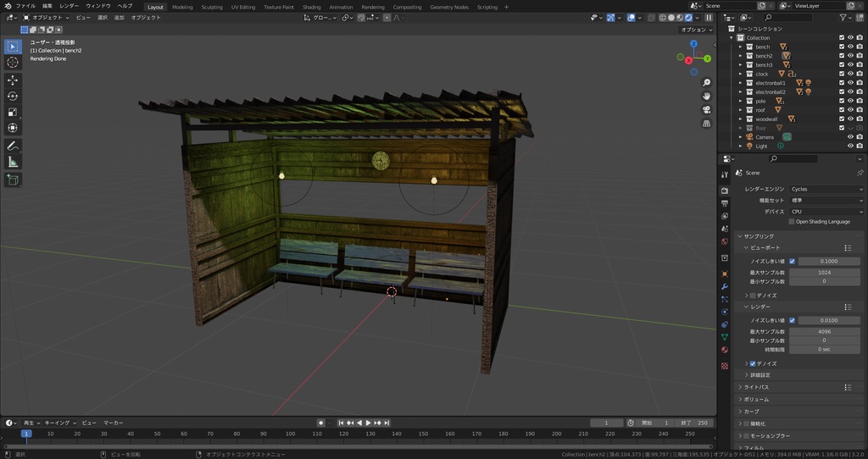Viewport: 868px width, 459px height.
Task: Switch perspective/orthographic grid icon
Action: coord(706,124)
